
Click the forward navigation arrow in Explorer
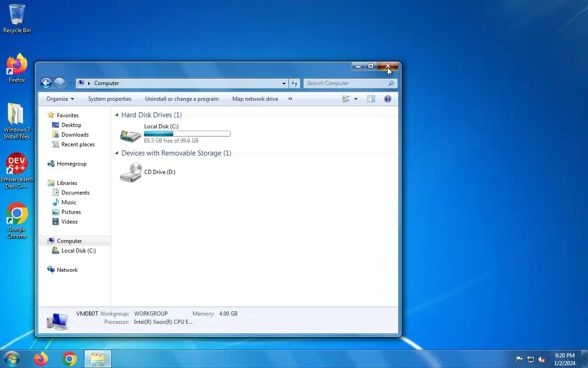click(59, 83)
